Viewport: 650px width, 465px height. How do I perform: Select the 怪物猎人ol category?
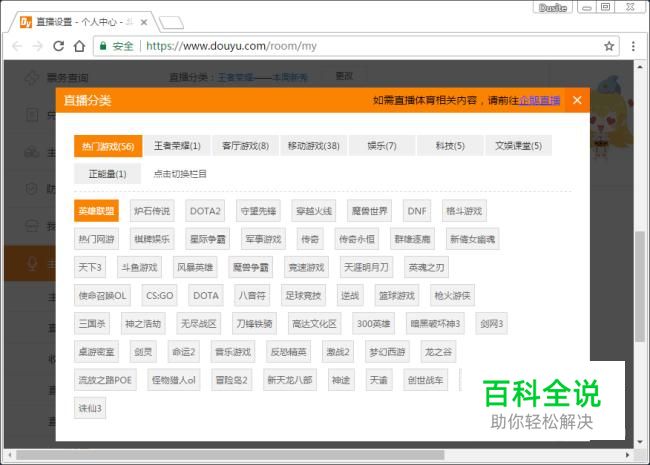[174, 380]
